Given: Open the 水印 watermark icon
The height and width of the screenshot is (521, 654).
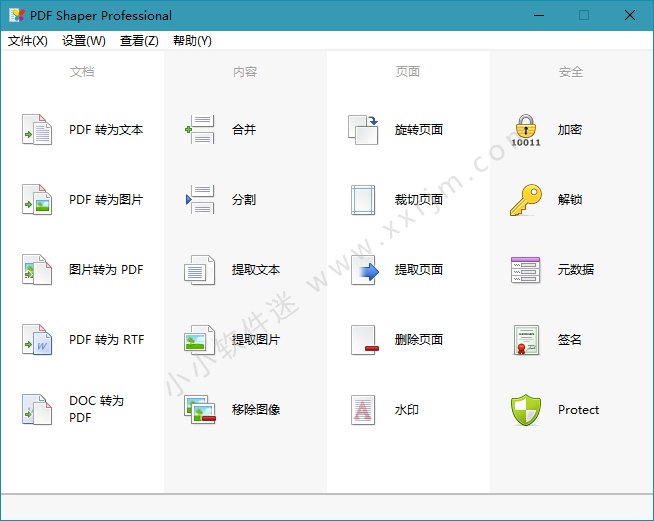Looking at the screenshot, I should [x=363, y=410].
